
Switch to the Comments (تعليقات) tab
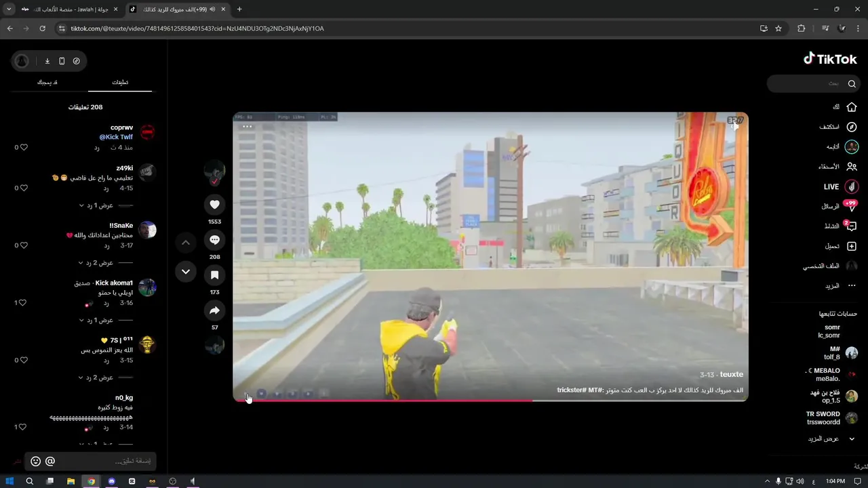[120, 82]
